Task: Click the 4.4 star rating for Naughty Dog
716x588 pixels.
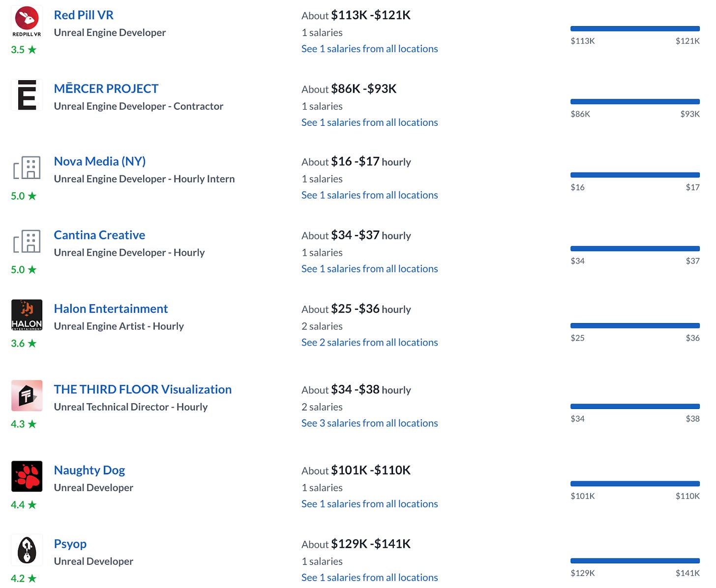Action: (24, 505)
